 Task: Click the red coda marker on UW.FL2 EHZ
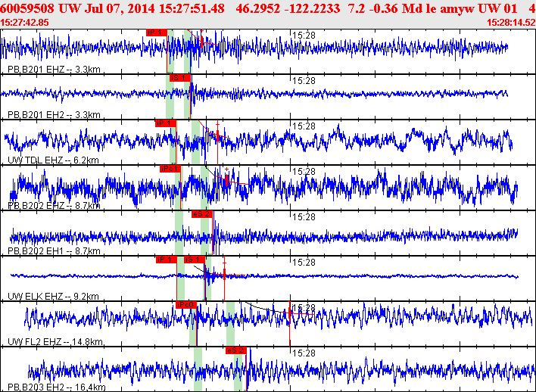tap(290, 313)
